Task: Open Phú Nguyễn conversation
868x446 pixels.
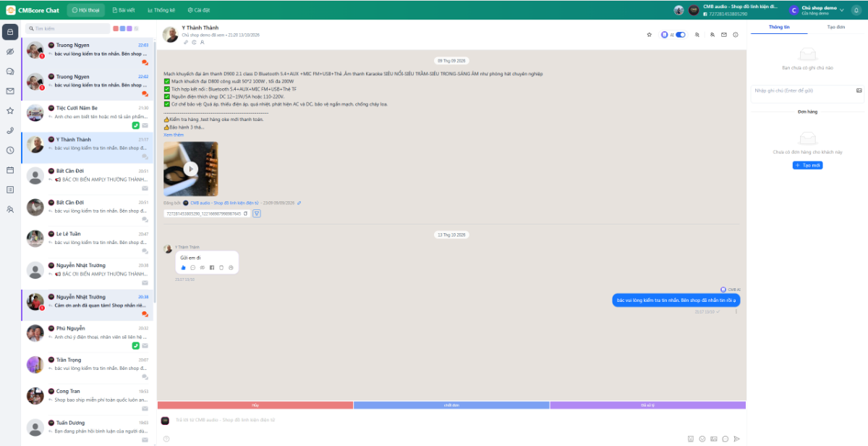Action: (88, 337)
